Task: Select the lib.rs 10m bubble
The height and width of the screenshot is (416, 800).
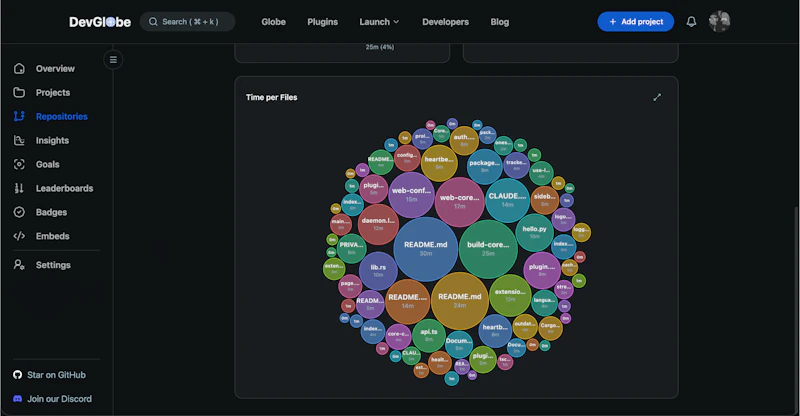Action: tap(378, 271)
